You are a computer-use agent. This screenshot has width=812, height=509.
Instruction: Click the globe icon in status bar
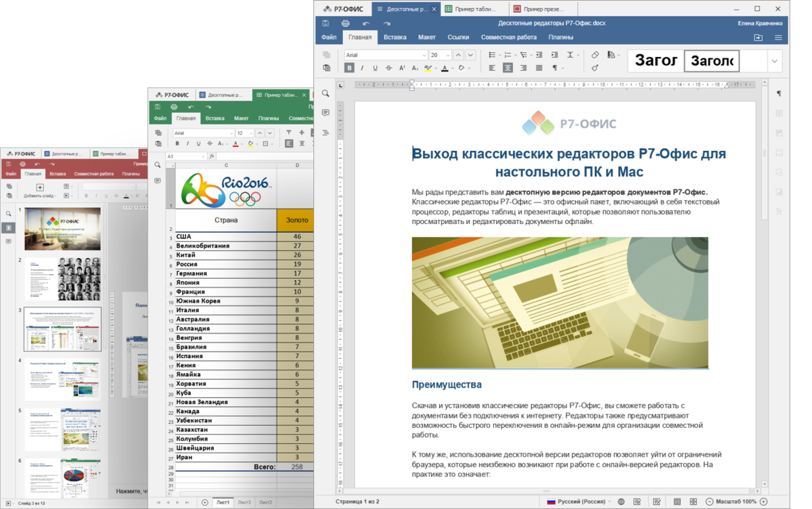tap(621, 502)
